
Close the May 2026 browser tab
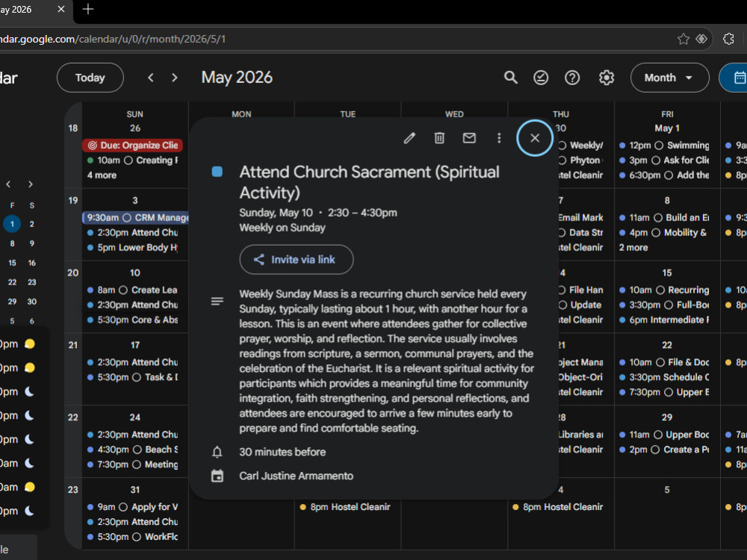click(x=61, y=9)
